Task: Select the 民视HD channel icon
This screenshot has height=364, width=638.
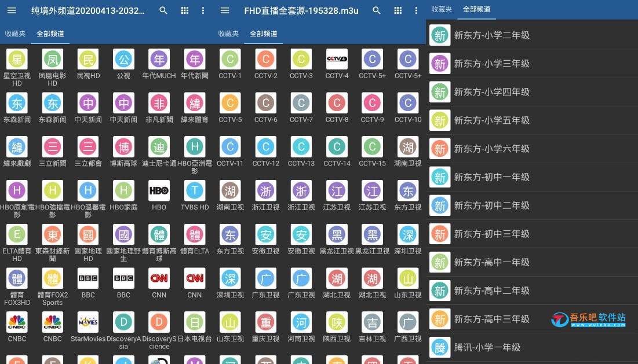Action: pyautogui.click(x=88, y=59)
